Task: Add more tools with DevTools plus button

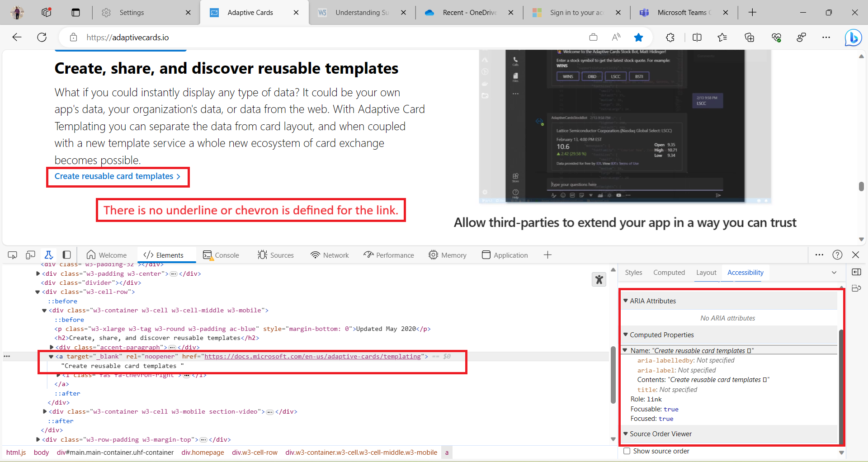Action: 547,255
